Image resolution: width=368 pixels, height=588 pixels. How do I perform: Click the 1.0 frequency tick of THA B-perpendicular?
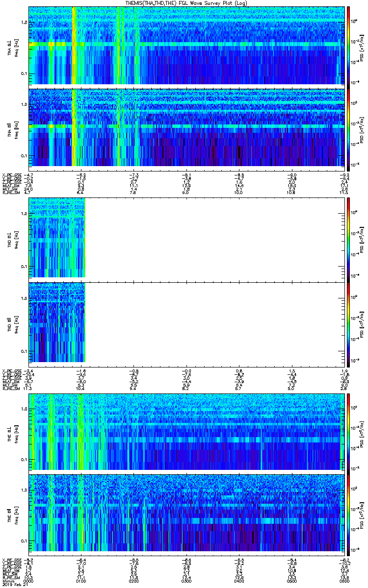[24, 23]
